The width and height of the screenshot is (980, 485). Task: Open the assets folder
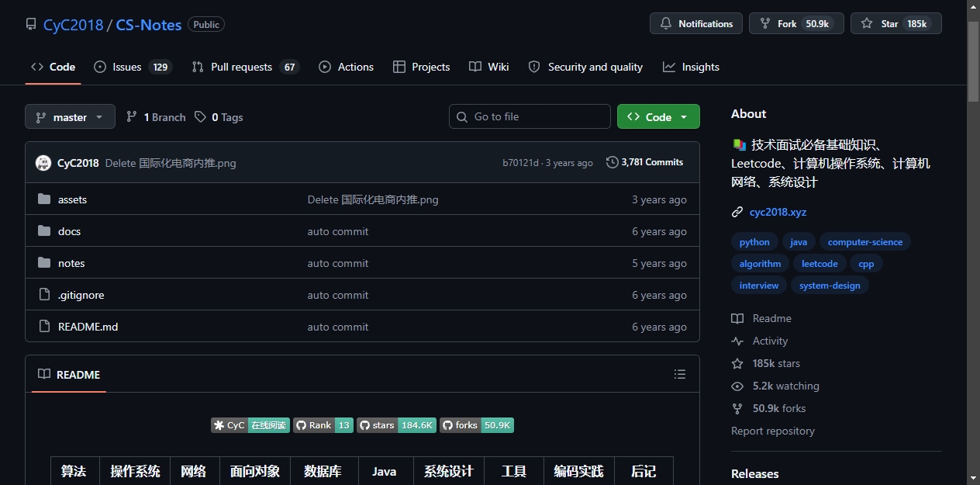72,199
